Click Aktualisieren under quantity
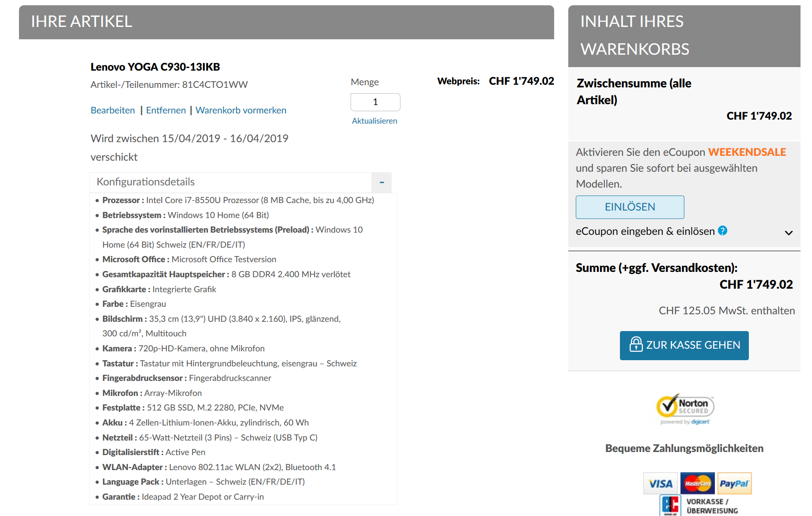 [x=374, y=121]
